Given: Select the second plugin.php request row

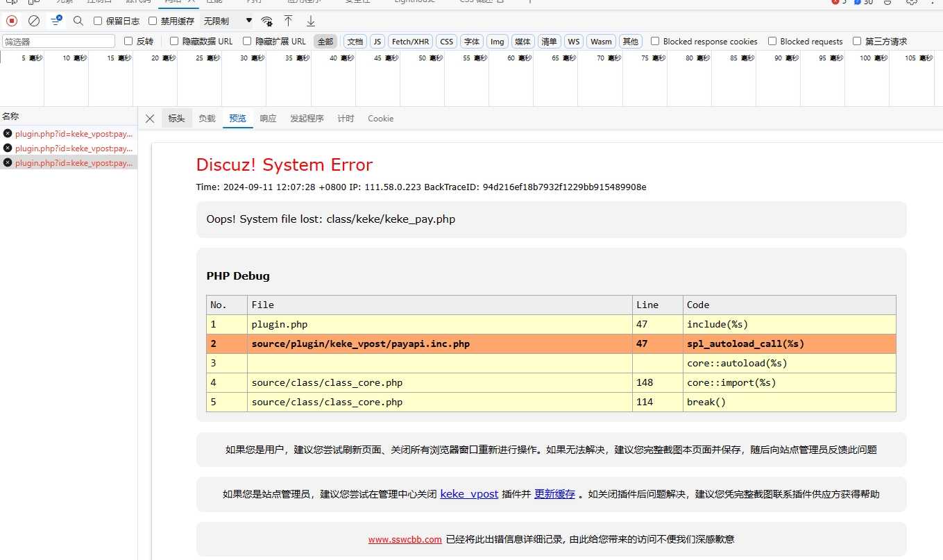Looking at the screenshot, I should pos(69,148).
